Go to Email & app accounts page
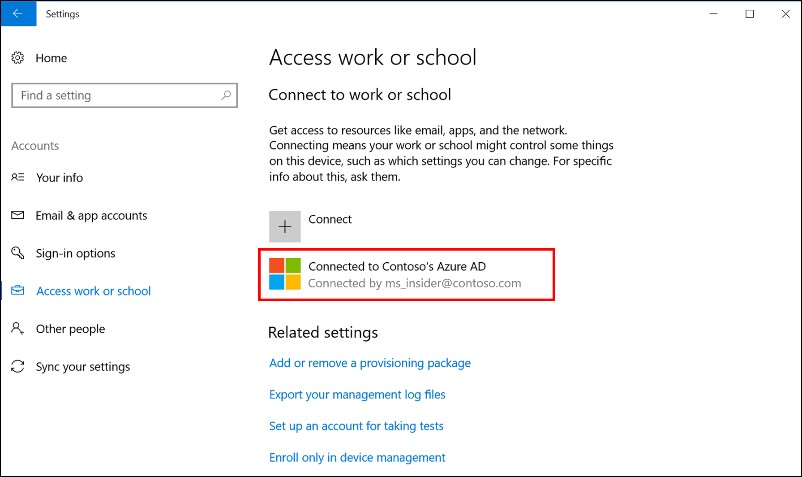The height and width of the screenshot is (477, 802). [91, 215]
